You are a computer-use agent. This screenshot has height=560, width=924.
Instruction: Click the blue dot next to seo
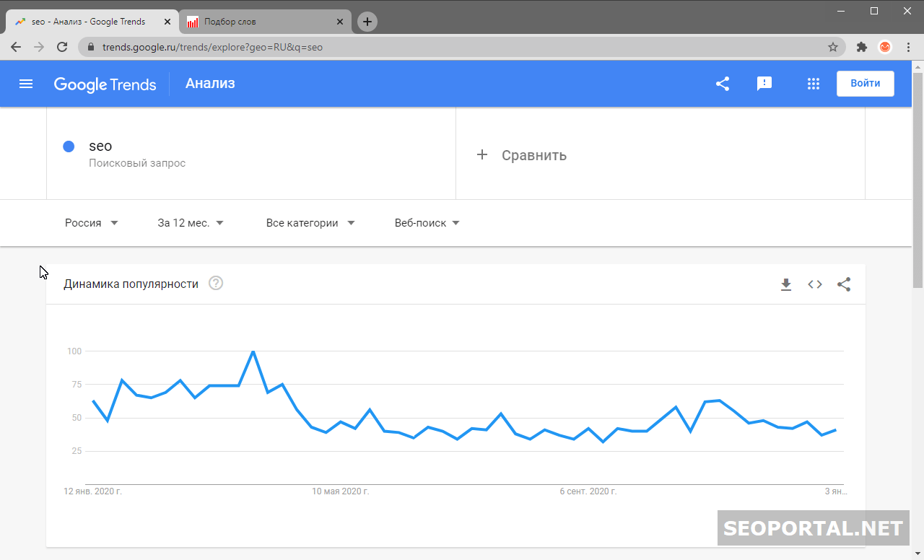click(69, 146)
